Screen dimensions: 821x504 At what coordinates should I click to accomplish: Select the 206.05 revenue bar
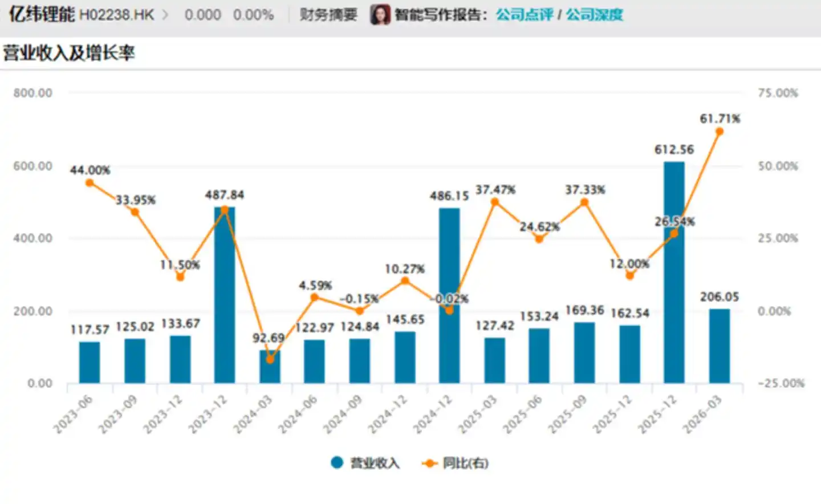[x=719, y=346]
